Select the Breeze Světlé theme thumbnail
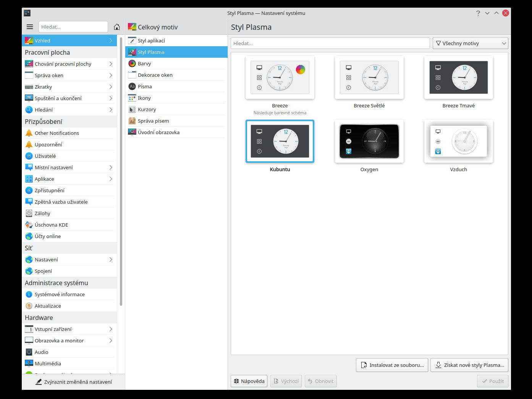 pos(369,78)
